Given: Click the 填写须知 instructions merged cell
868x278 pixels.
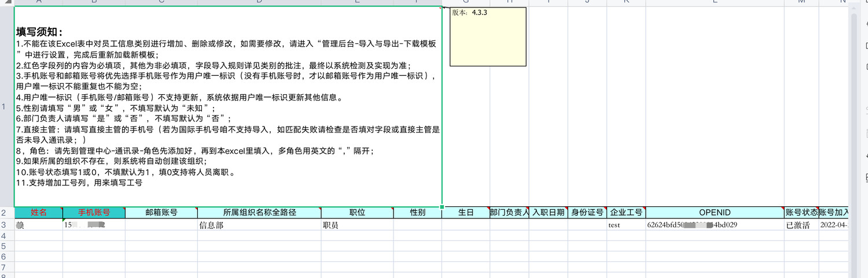Looking at the screenshot, I should (x=228, y=106).
